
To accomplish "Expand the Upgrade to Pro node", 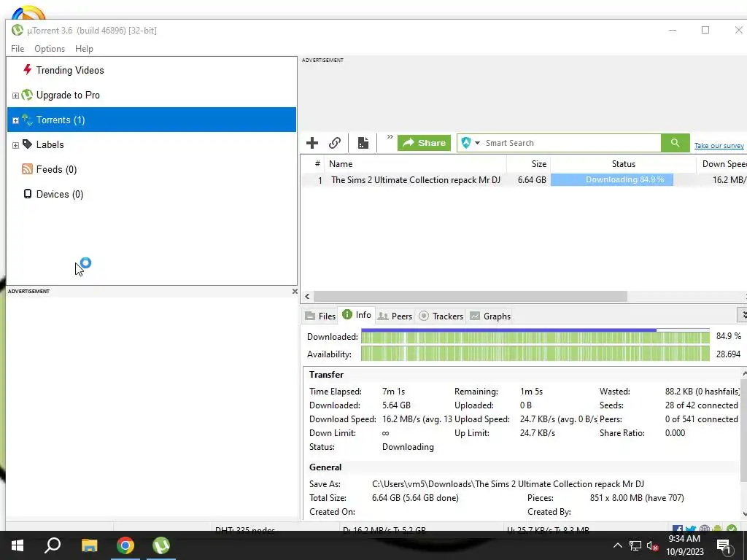I will point(15,96).
